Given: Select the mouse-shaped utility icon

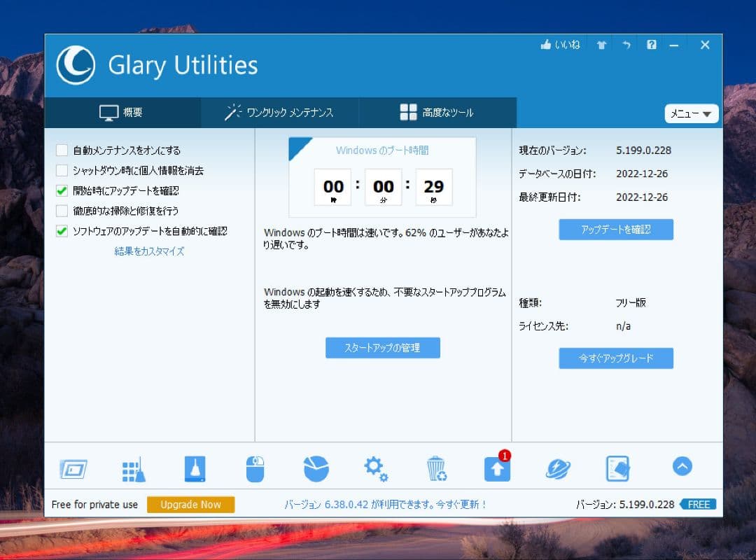Looking at the screenshot, I should 255,469.
